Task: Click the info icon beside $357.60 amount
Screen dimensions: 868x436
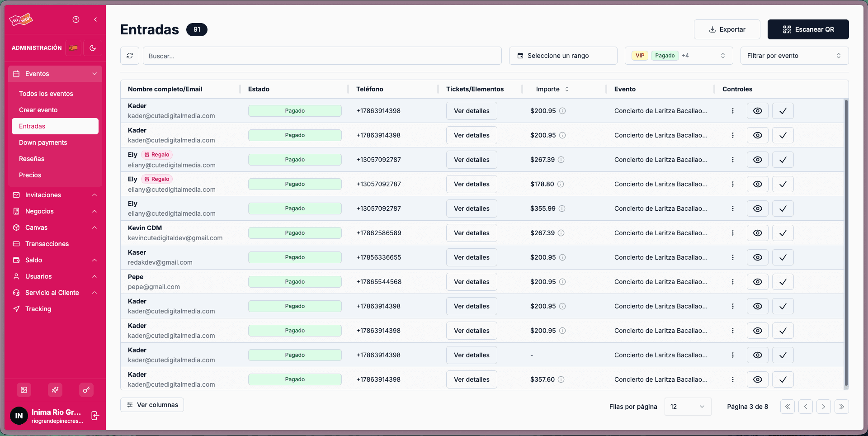Action: coord(561,379)
